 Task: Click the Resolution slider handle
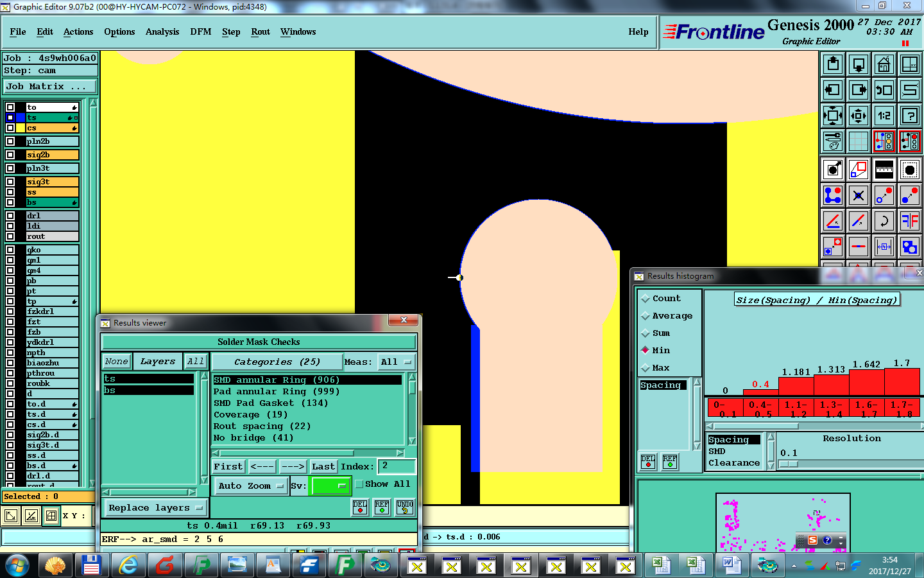tap(789, 464)
